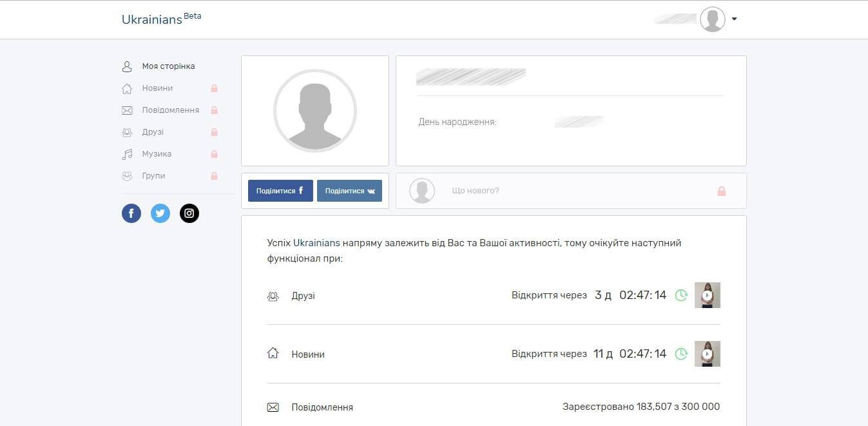Viewport: 868px width, 426px height.
Task: Click Друзі label in feature list
Action: (x=304, y=296)
